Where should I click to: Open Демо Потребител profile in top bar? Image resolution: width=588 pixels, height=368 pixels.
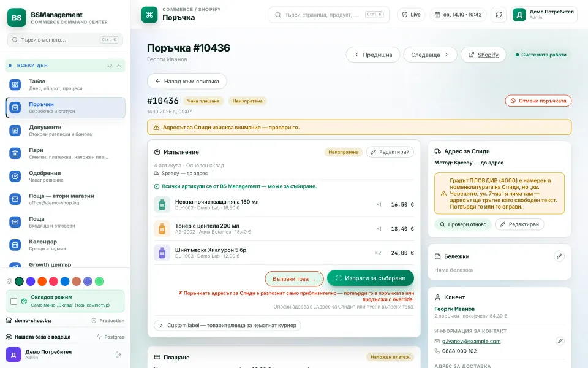pos(543,15)
